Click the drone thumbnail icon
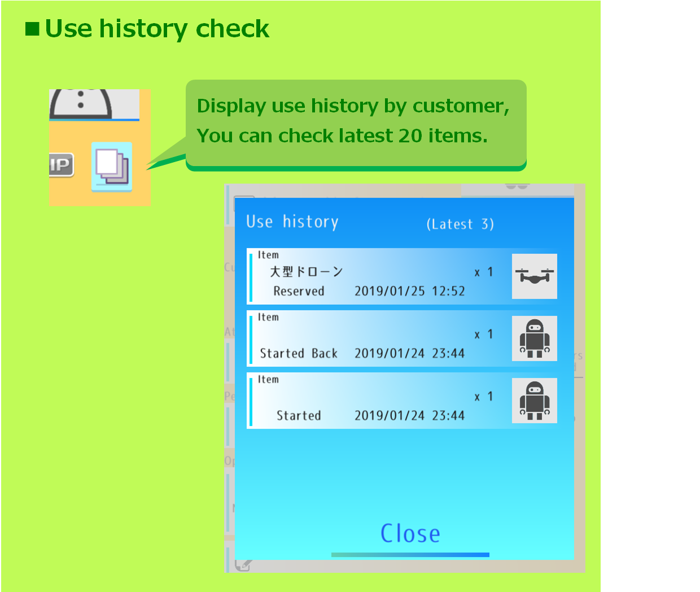The height and width of the screenshot is (592, 700). [x=534, y=276]
